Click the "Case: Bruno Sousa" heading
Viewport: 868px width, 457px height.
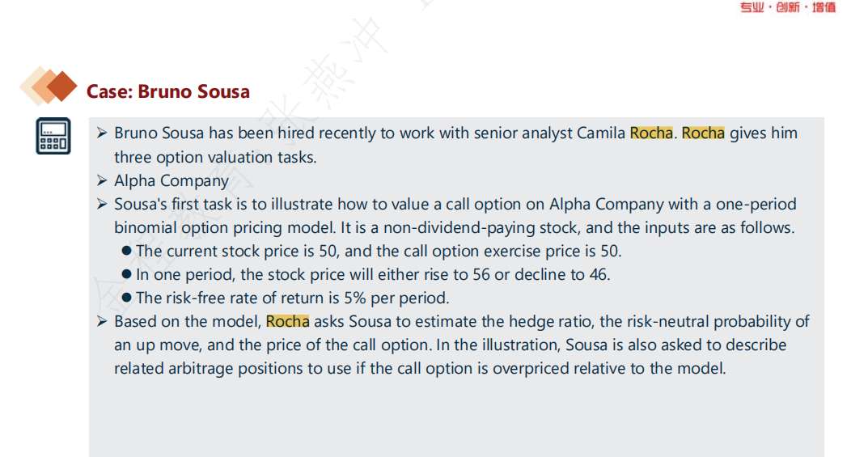point(168,91)
